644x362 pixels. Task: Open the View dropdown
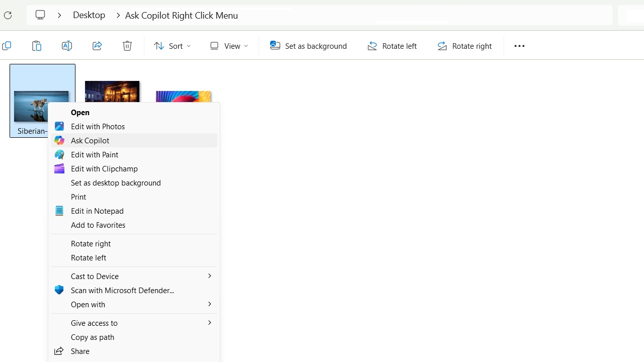pyautogui.click(x=228, y=46)
